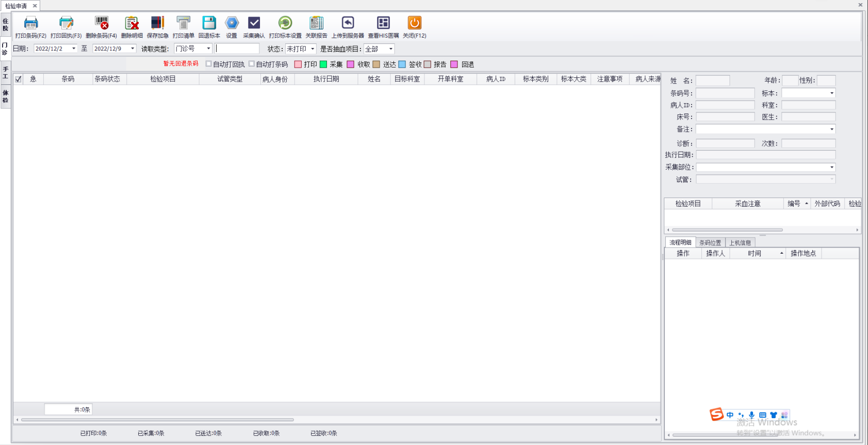Expand the 是否抽血项目 全部 dropdown
This screenshot has height=445, width=868.
coord(391,48)
